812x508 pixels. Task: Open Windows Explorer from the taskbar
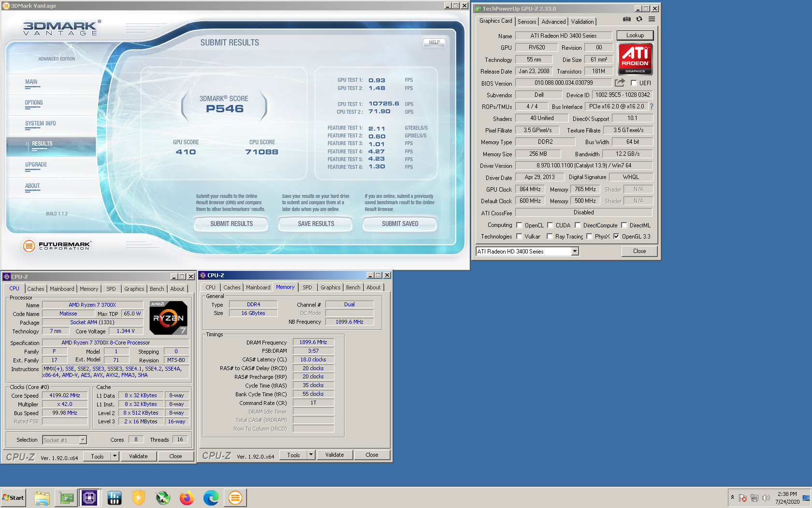pyautogui.click(x=42, y=497)
